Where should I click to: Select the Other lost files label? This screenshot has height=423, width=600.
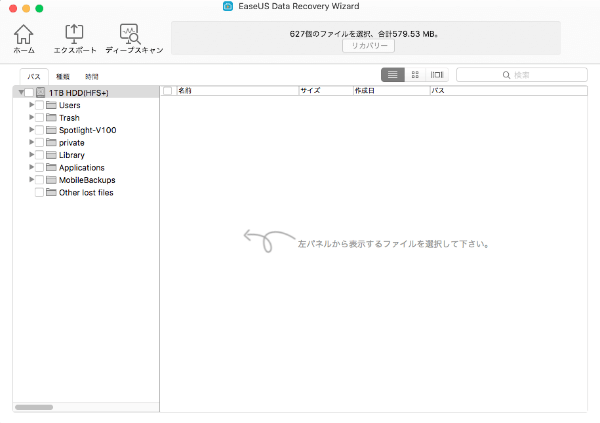(86, 193)
